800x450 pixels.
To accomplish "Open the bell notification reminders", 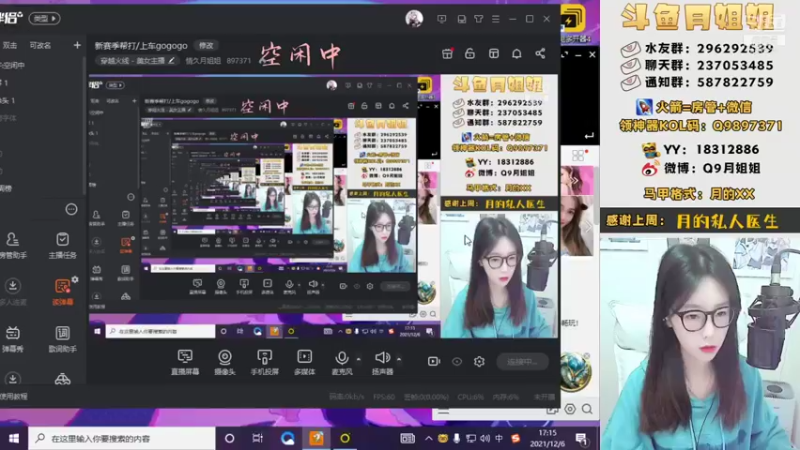I will [x=517, y=54].
